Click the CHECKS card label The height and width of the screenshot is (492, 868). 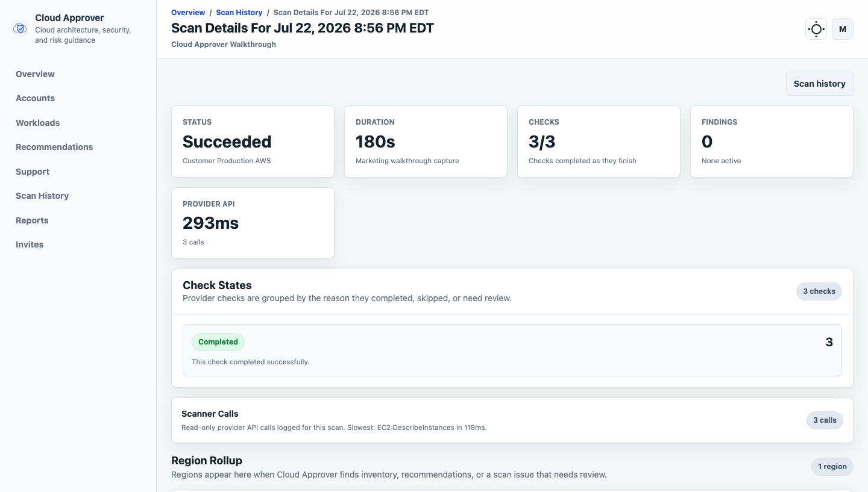tap(544, 122)
